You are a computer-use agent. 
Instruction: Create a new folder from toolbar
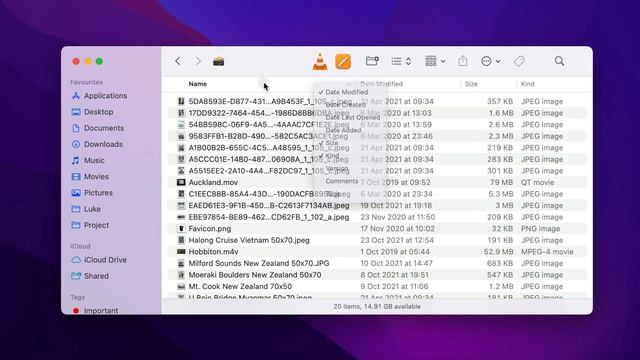372,61
